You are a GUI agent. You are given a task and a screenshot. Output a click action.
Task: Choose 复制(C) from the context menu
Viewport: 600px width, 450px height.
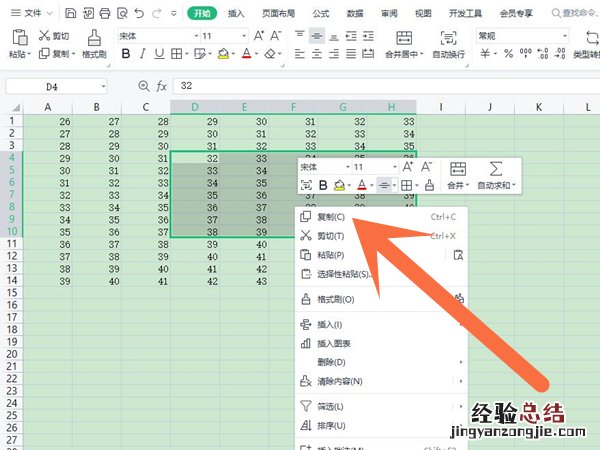(331, 216)
